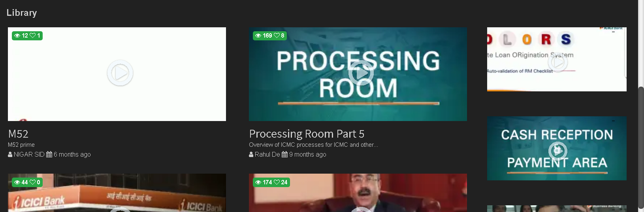This screenshot has width=644, height=212.
Task: Click the heart likes icon showing 8
Action: [277, 36]
